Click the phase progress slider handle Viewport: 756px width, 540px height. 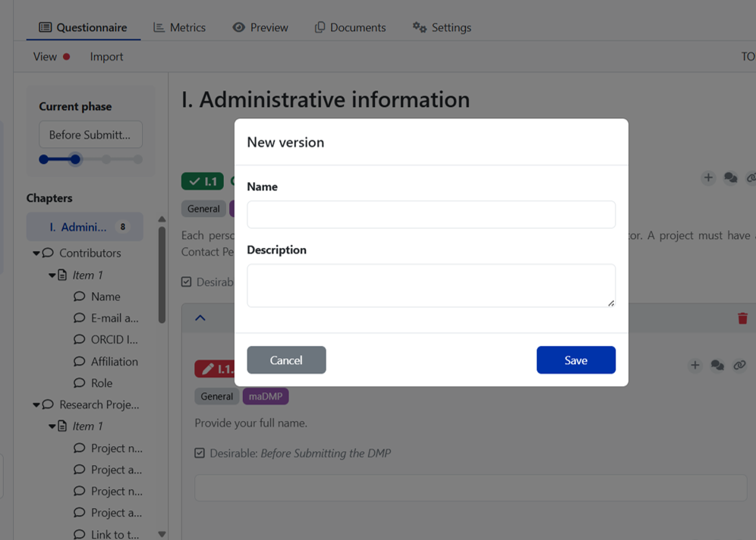(x=75, y=159)
